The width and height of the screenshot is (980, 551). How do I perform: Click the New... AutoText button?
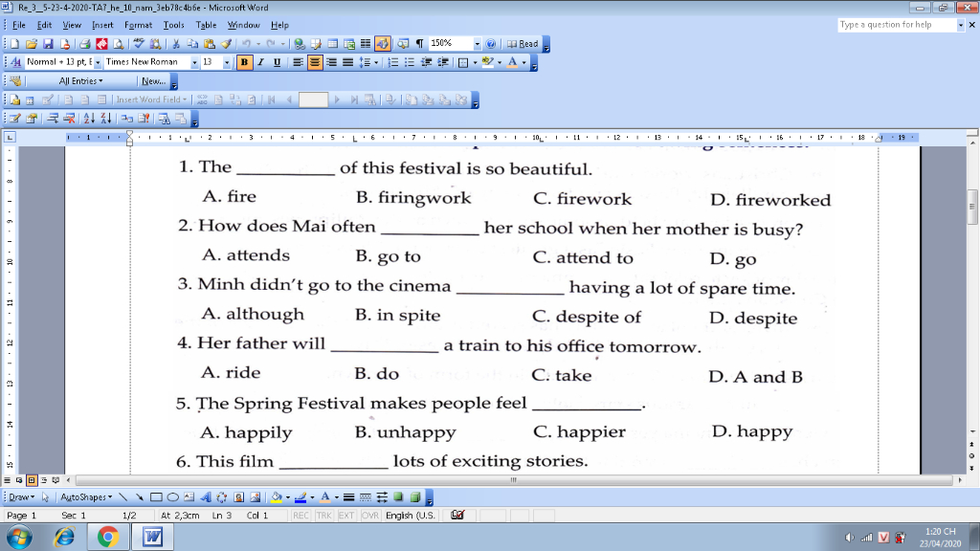tap(153, 81)
